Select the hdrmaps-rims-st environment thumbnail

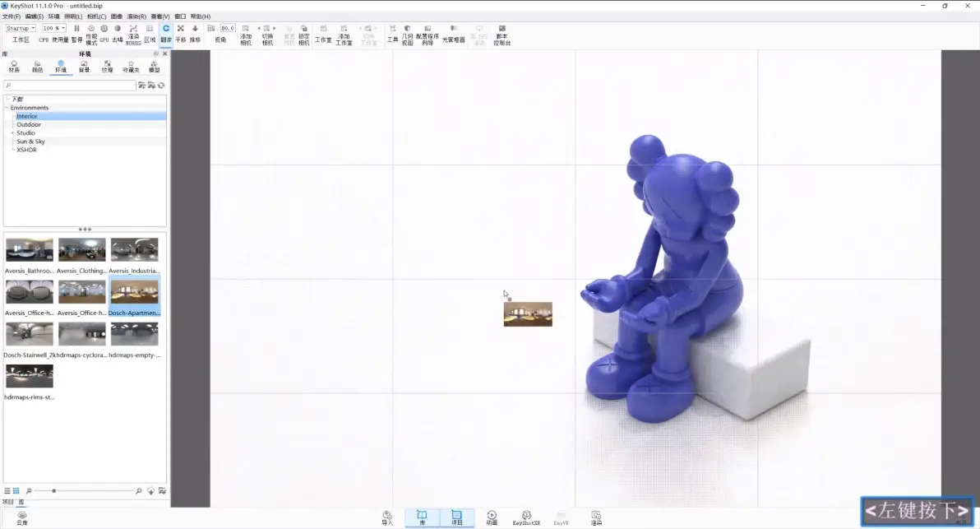[30, 376]
